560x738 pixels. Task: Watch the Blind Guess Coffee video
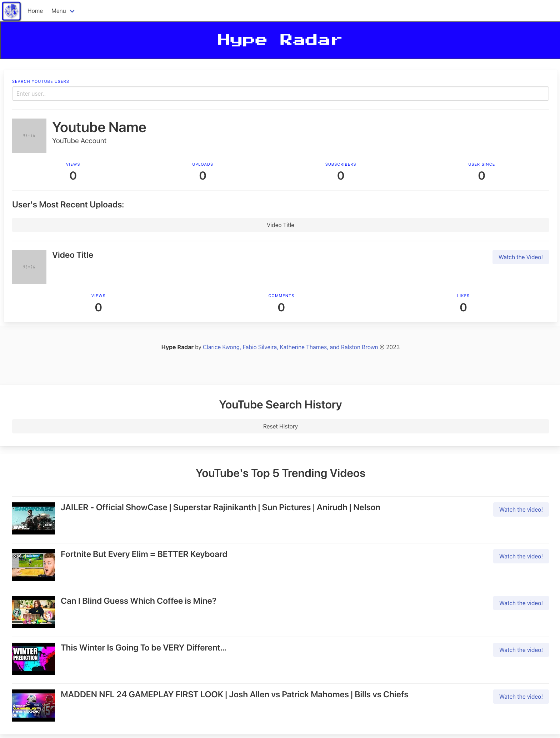tap(521, 603)
